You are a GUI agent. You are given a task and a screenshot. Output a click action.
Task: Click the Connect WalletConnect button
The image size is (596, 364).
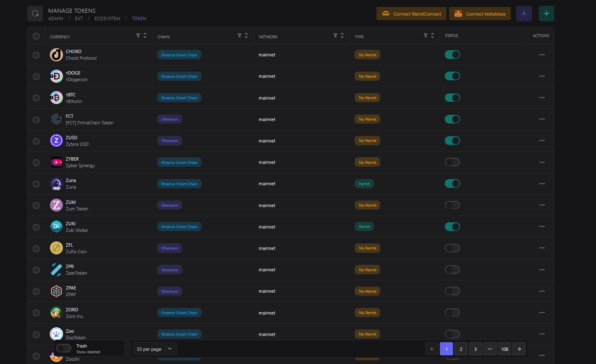coord(411,14)
